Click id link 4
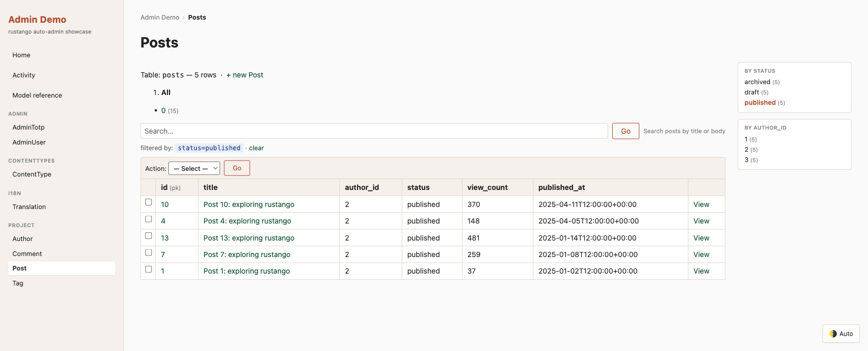Image resolution: width=868 pixels, height=351 pixels. [163, 221]
